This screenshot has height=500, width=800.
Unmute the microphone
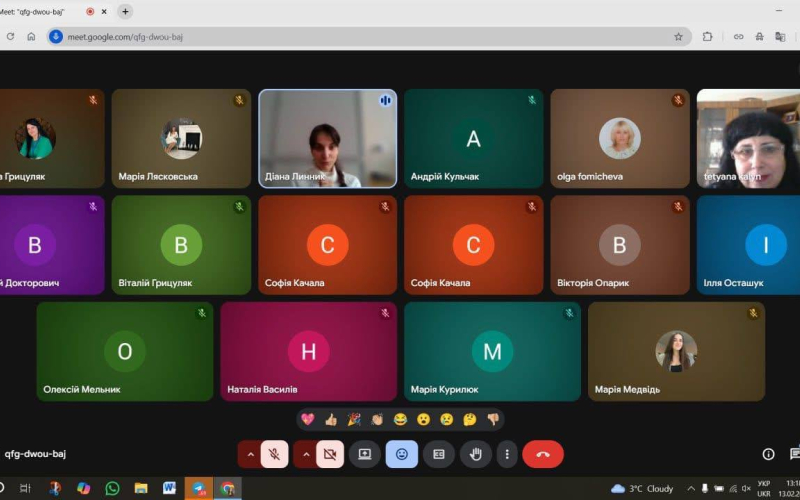point(274,454)
